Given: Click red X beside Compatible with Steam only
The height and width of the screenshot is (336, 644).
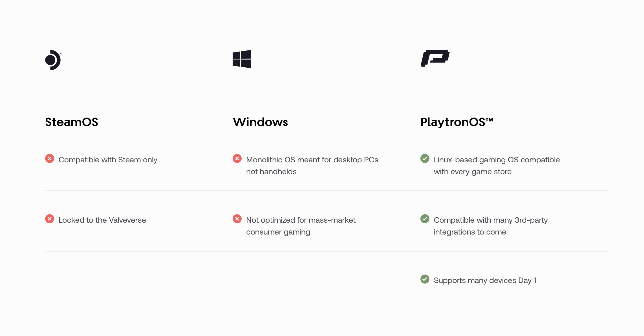Looking at the screenshot, I should pyautogui.click(x=50, y=159).
